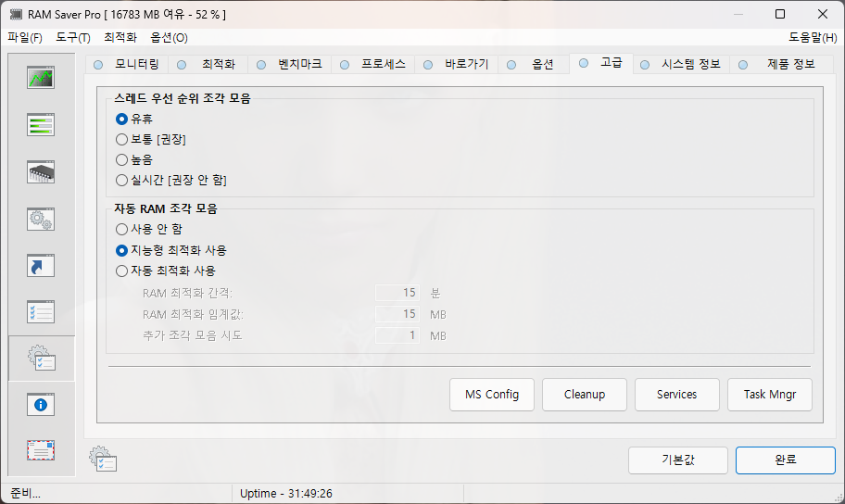The width and height of the screenshot is (845, 504).
Task: Select the gear-with-checklist advanced sidebar icon
Action: pyautogui.click(x=42, y=359)
